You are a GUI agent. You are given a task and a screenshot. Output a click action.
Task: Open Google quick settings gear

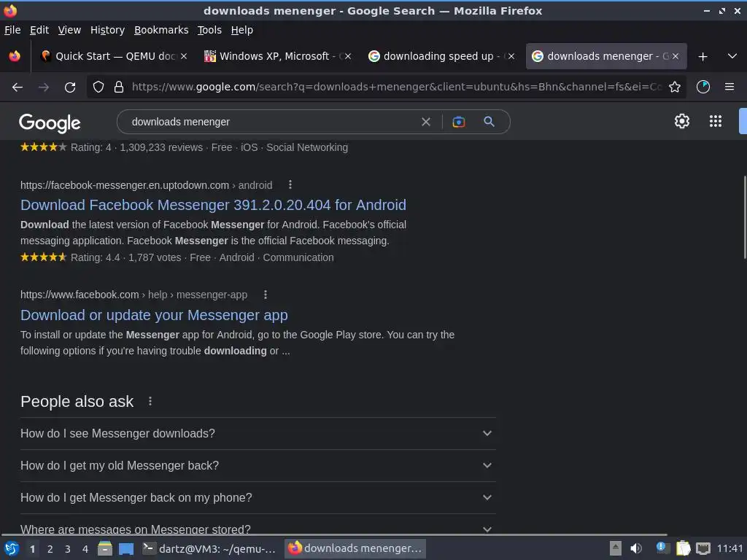point(682,121)
